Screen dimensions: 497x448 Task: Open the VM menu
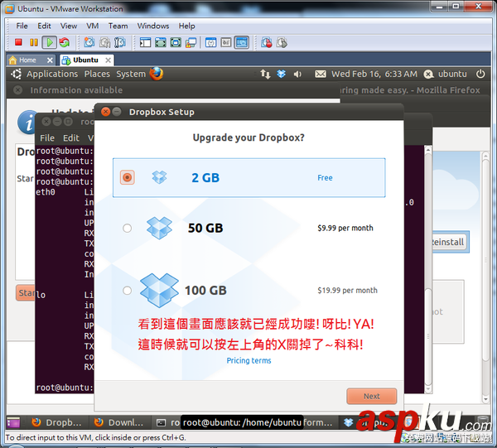[x=92, y=26]
